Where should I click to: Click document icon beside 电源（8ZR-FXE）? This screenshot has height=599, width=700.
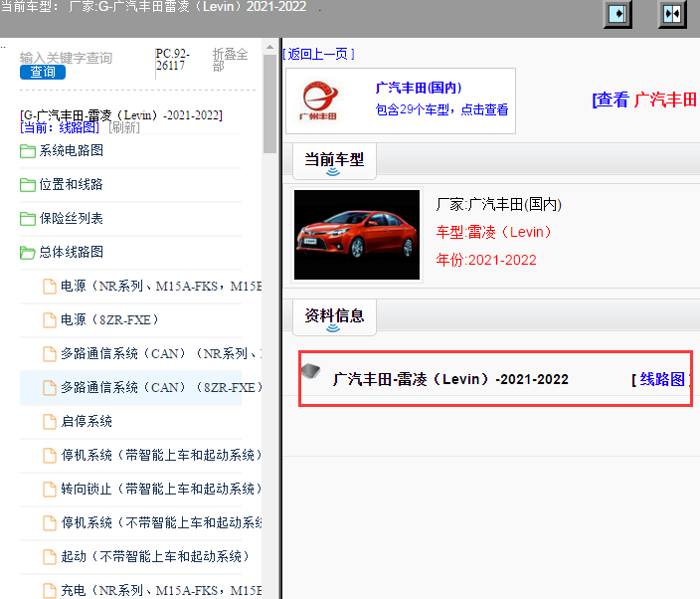point(49,320)
